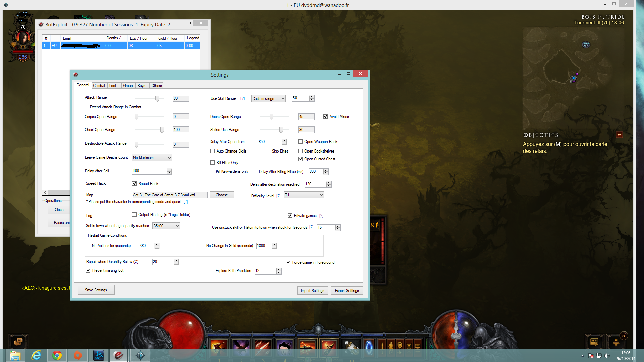The height and width of the screenshot is (362, 644).
Task: Expand the bag capacity 35/60 dropdown
Action: [x=166, y=226]
